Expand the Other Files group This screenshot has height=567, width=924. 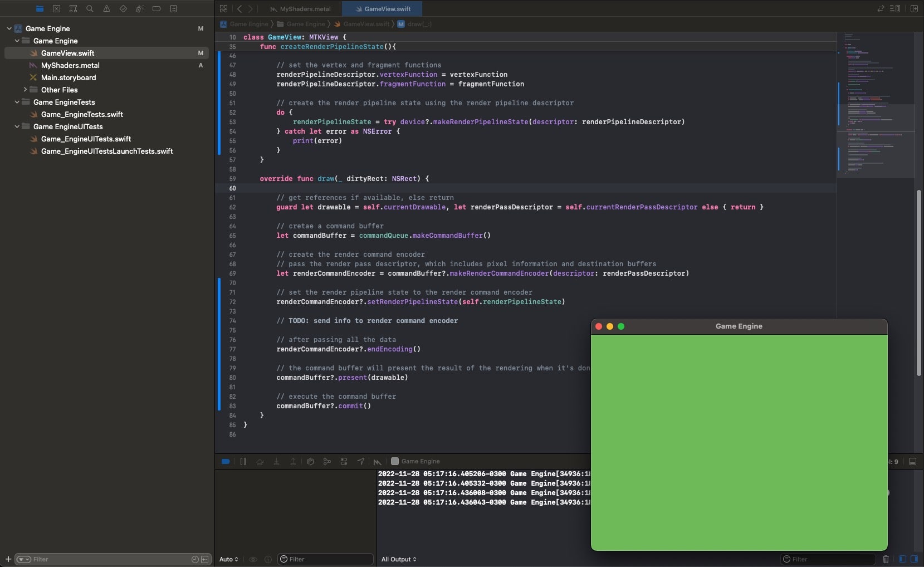(25, 90)
